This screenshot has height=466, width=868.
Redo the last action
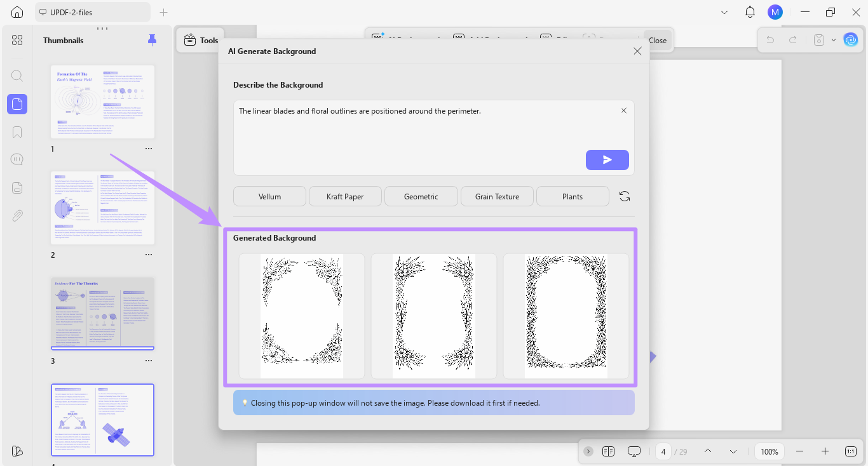point(792,40)
